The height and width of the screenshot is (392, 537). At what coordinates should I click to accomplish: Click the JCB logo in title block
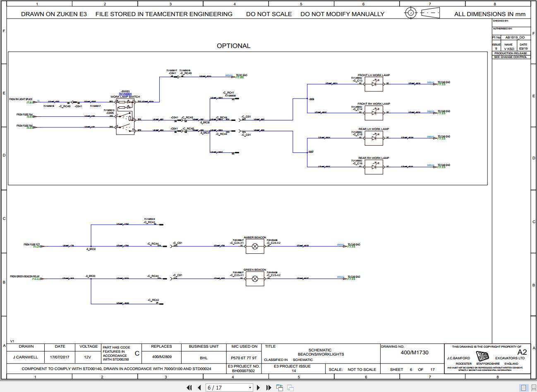coord(482,356)
